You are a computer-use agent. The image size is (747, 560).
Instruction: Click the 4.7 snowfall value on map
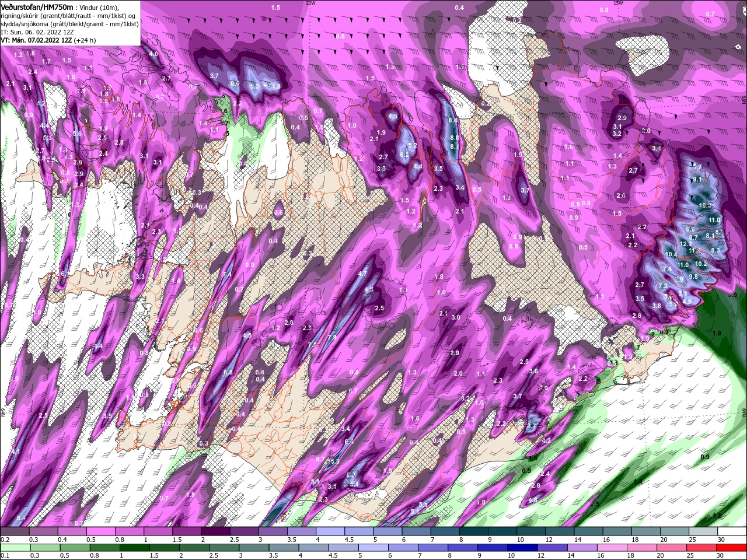click(362, 274)
